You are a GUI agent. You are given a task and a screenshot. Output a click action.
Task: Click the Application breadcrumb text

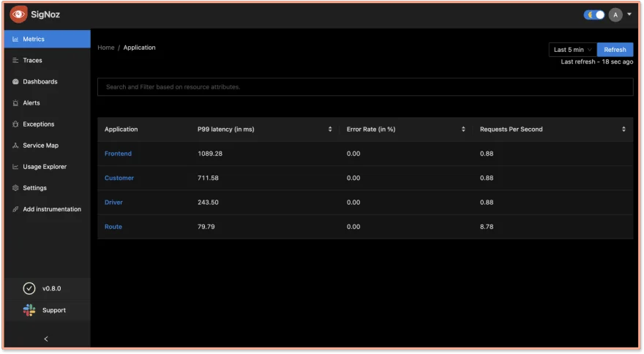tap(139, 48)
